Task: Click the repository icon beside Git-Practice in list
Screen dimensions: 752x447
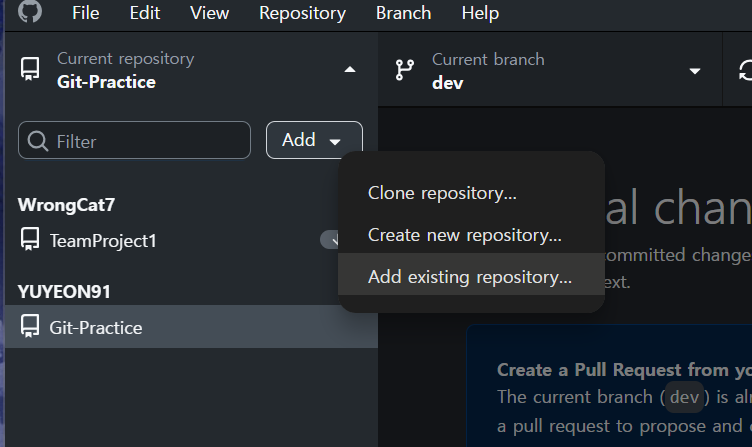Action: pyautogui.click(x=30, y=326)
